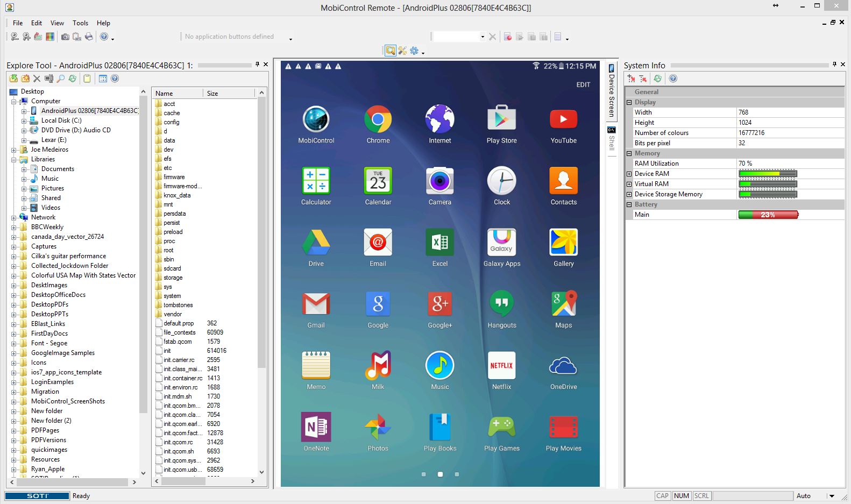This screenshot has width=851, height=504.
Task: Switch to the Device Screen side tab
Action: [612, 91]
